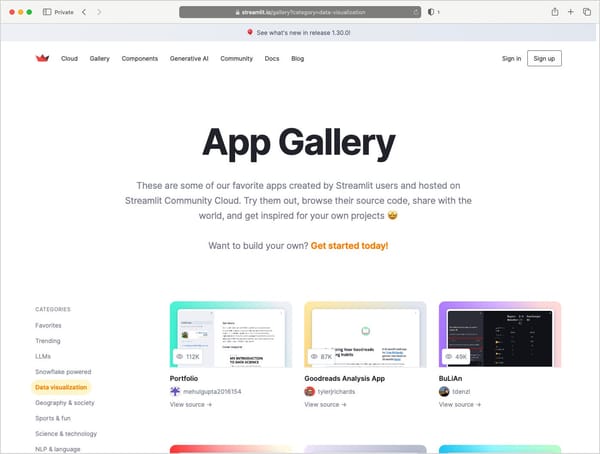Click the tylerjrichards author name
Screen dimensions: 600x454
tap(336, 392)
